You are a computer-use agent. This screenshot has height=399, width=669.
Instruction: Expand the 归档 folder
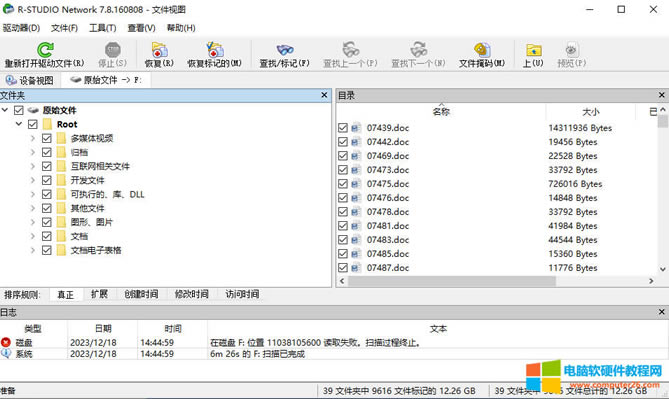point(33,152)
